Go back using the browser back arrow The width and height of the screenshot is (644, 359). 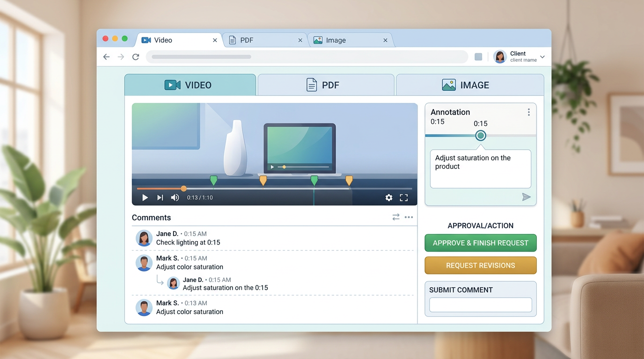pos(107,57)
